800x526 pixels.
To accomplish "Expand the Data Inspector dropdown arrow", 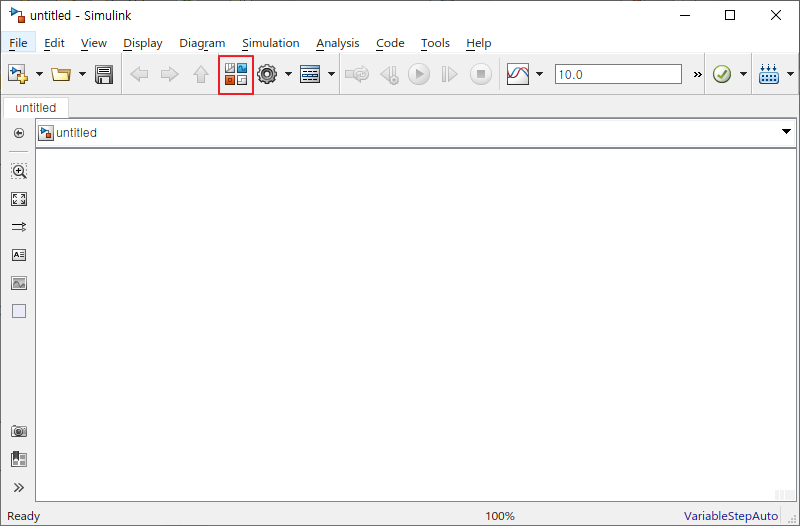I will [539, 74].
